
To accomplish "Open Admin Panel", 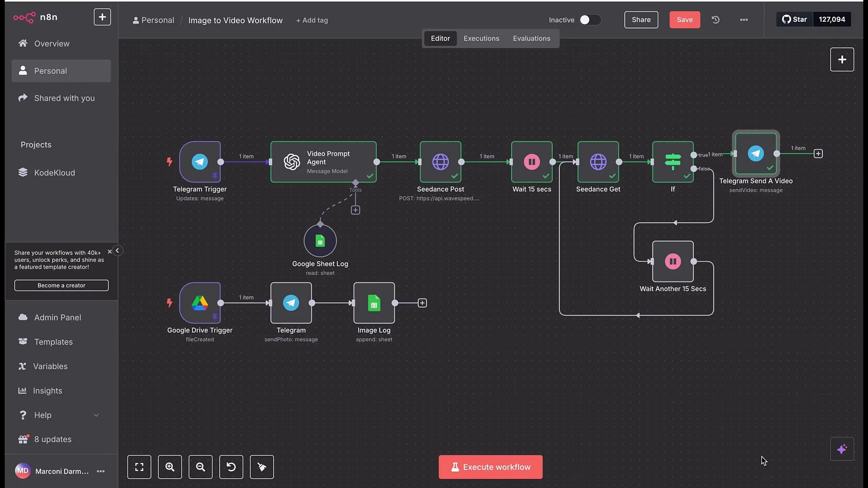I will (61, 318).
